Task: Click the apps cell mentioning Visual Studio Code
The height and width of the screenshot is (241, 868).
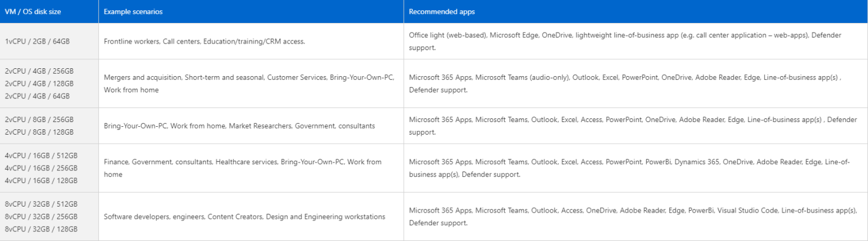Action: pos(636,216)
